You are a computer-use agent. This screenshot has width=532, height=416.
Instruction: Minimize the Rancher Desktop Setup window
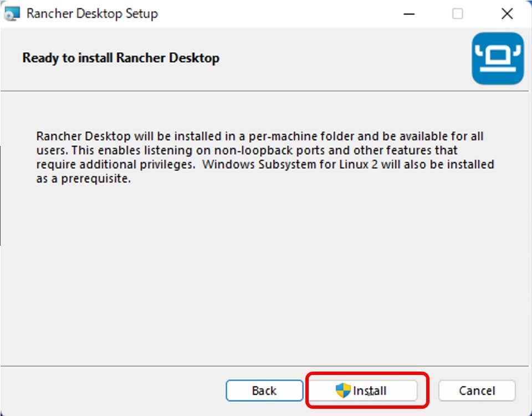coord(409,14)
